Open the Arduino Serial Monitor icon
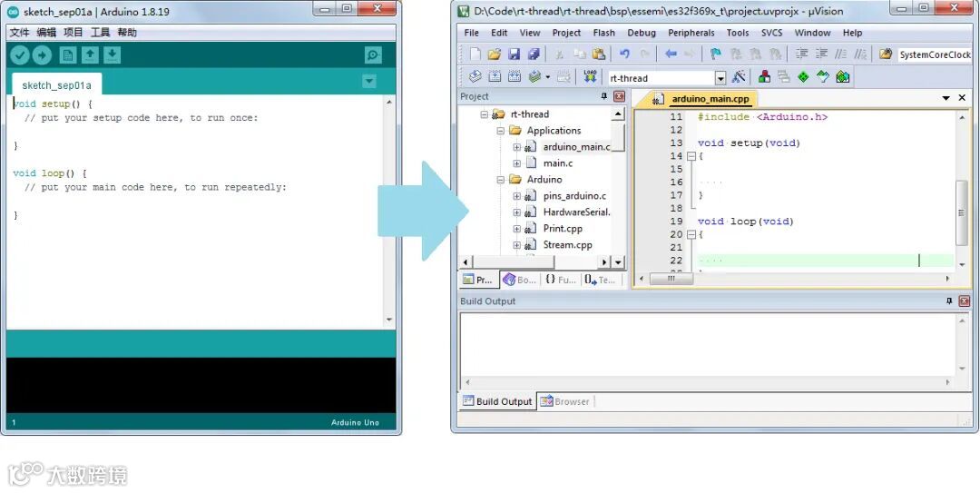 pos(373,55)
